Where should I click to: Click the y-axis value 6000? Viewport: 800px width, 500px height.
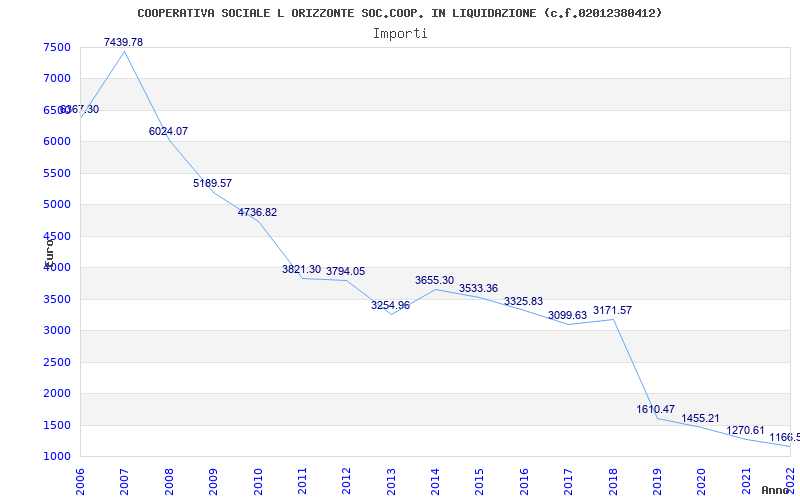[x=57, y=142]
